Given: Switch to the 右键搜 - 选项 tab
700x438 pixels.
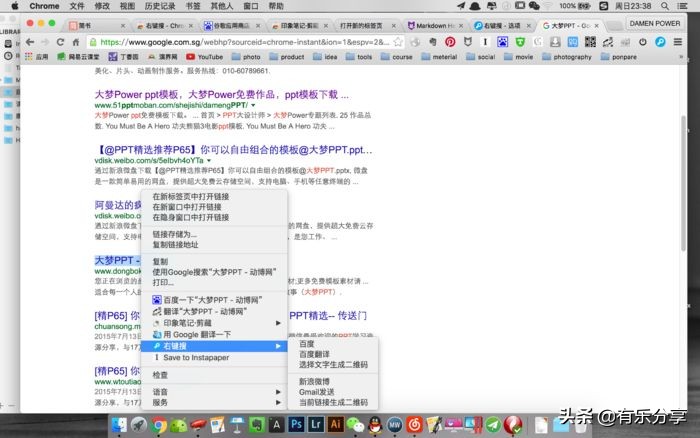Looking at the screenshot, I should coord(502,25).
